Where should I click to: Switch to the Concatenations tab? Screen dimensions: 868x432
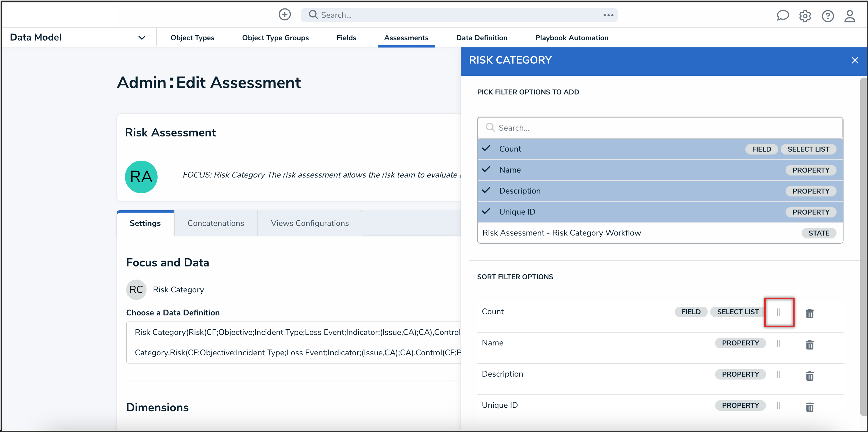tap(216, 223)
